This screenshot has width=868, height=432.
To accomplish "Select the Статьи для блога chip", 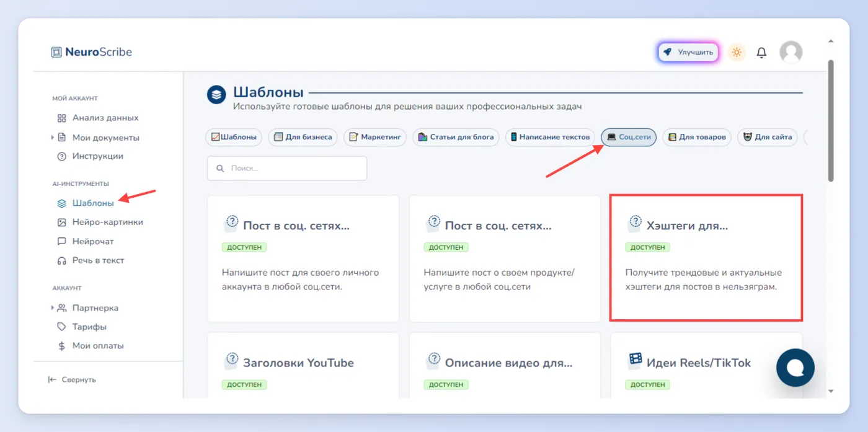I will pos(456,137).
